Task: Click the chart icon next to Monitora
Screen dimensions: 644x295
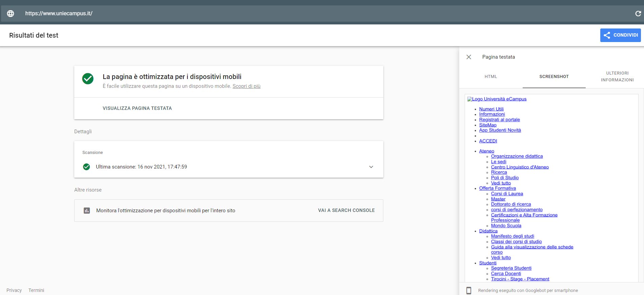Action: click(87, 211)
